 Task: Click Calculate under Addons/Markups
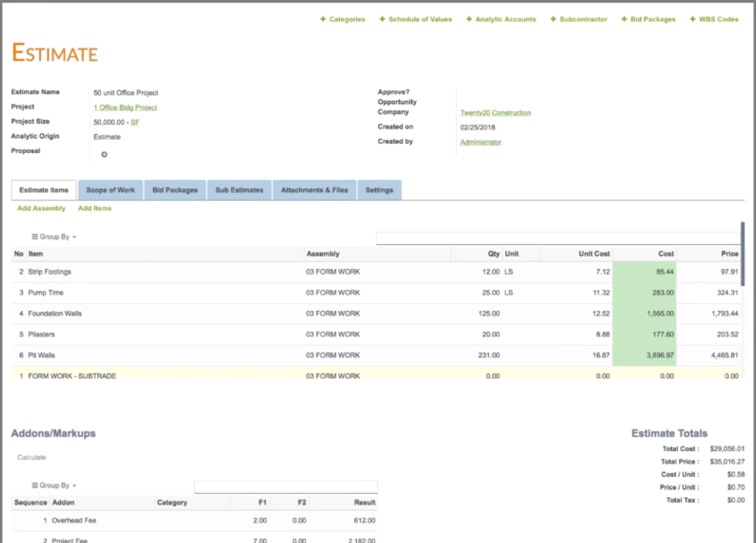pos(32,457)
